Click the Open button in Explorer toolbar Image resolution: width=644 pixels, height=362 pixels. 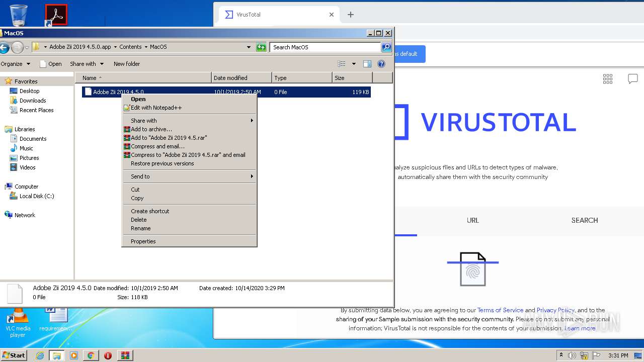pyautogui.click(x=50, y=64)
